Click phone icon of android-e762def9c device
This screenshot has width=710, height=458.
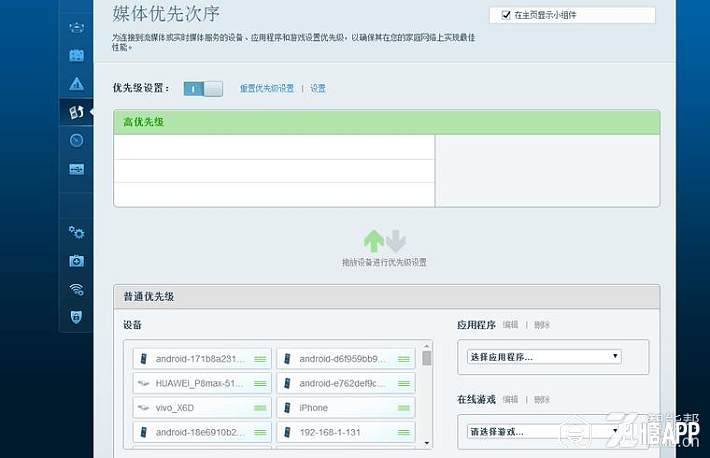[287, 383]
